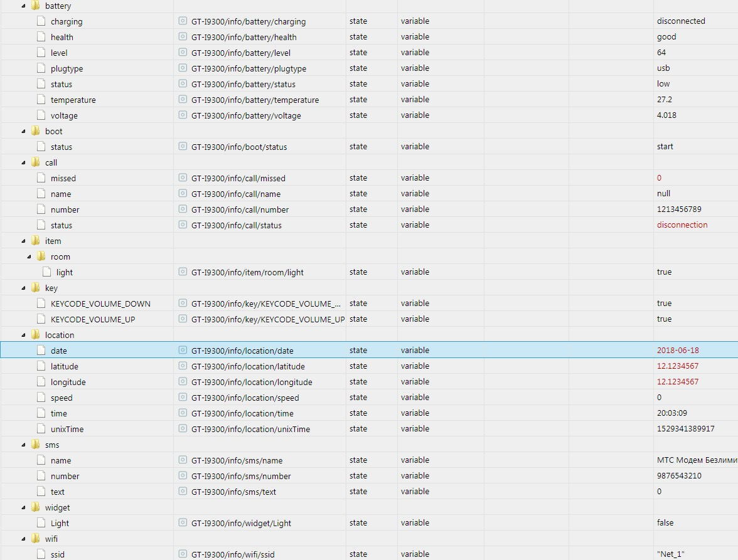Viewport: 738px width, 560px height.
Task: Click the sms folder icon
Action: click(x=36, y=444)
